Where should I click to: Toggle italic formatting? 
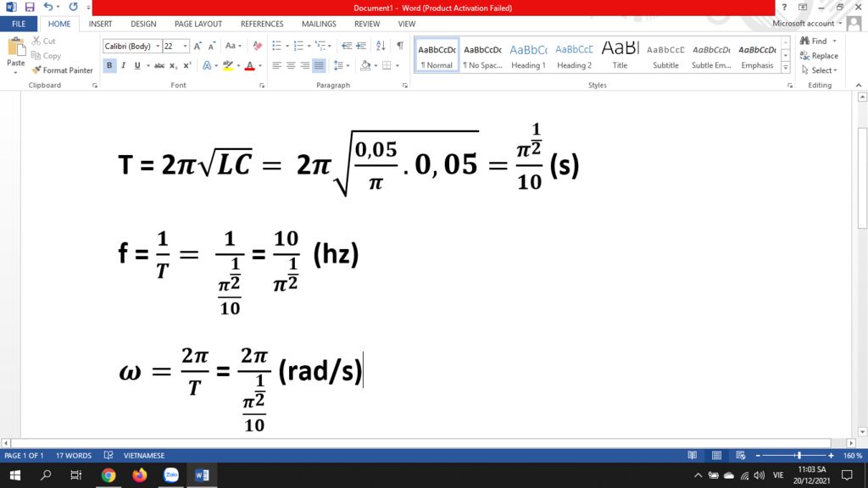[123, 65]
